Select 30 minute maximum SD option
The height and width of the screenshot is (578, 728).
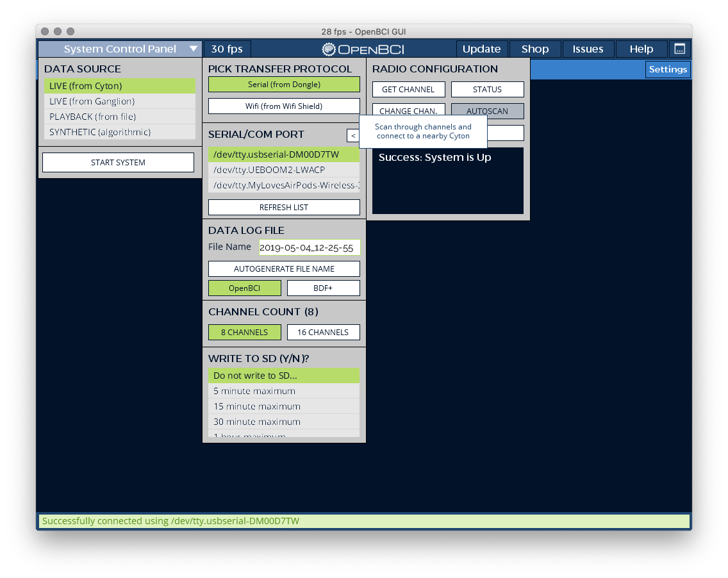click(284, 422)
